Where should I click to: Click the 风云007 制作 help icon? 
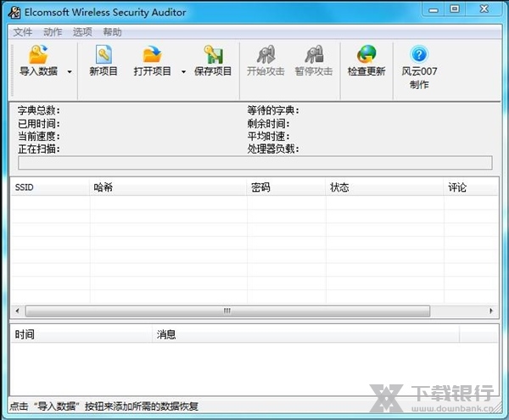419,54
